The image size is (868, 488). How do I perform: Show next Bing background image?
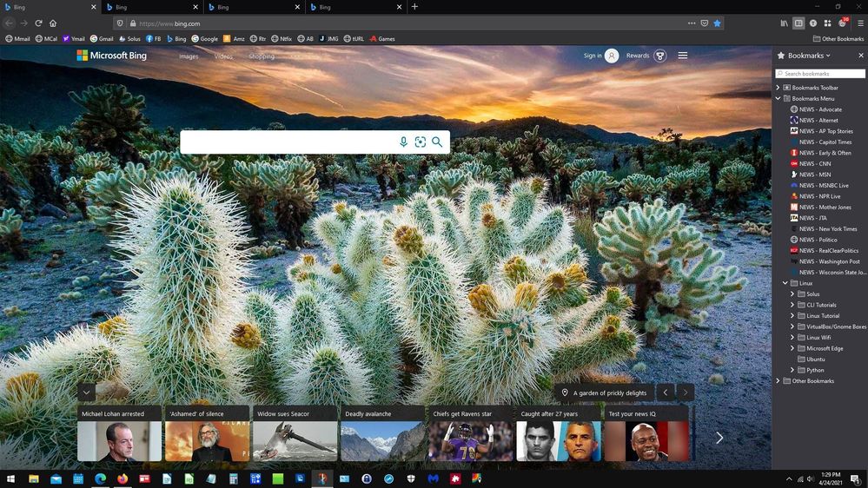(686, 392)
